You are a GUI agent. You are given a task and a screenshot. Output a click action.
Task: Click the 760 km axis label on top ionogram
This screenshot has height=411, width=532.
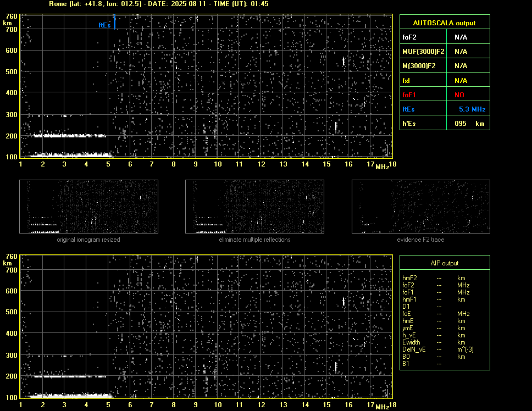(x=11, y=16)
